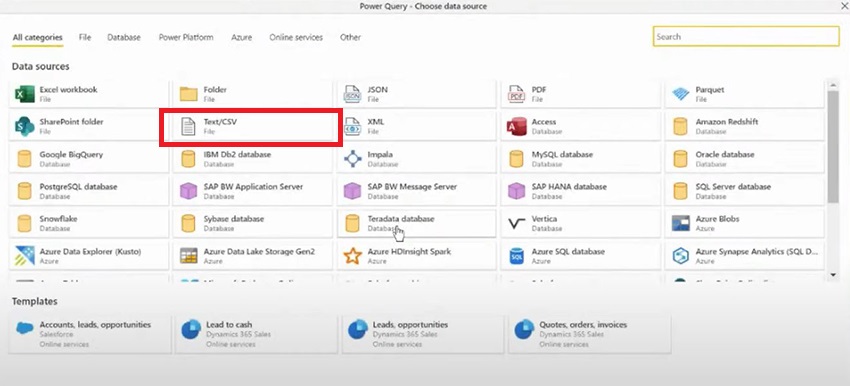Focus the Search data sources field
The height and width of the screenshot is (386, 850).
746,36
